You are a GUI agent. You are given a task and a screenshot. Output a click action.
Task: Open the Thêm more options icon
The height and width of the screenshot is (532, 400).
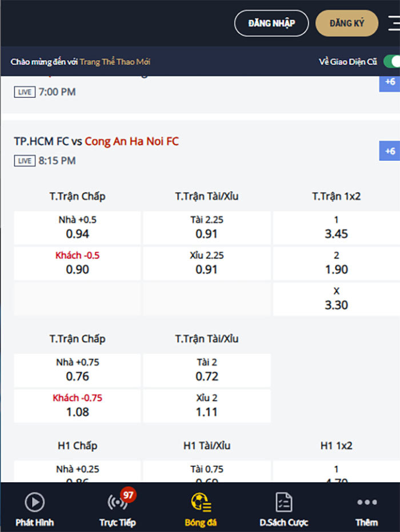pyautogui.click(x=366, y=503)
